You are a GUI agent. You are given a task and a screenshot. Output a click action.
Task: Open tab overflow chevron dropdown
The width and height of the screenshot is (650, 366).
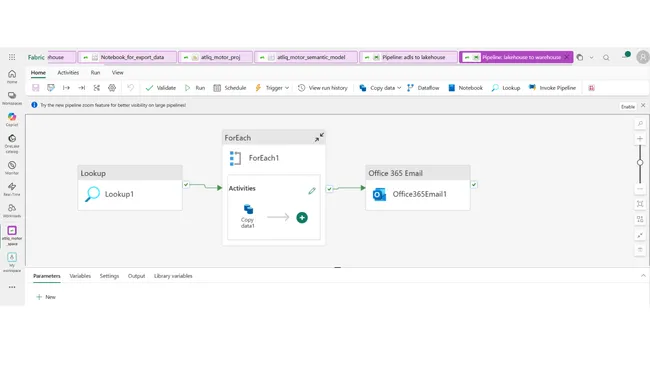pos(592,58)
